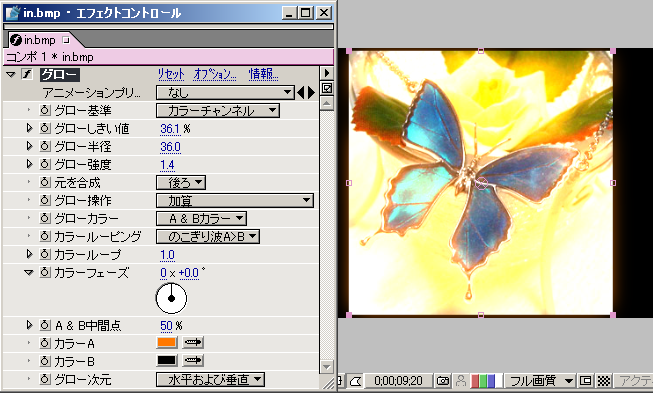Expand the A & B中間点 property
The height and width of the screenshot is (393, 653).
29,325
